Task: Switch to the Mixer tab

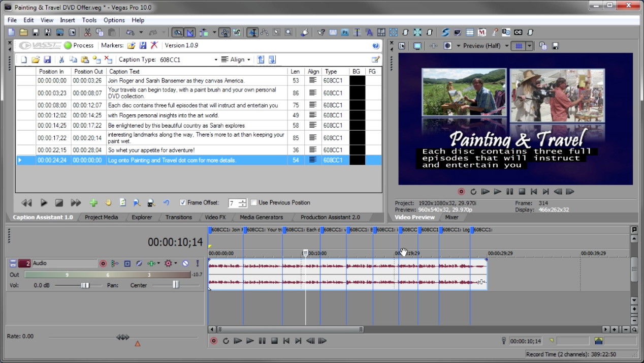Action: coord(452,217)
